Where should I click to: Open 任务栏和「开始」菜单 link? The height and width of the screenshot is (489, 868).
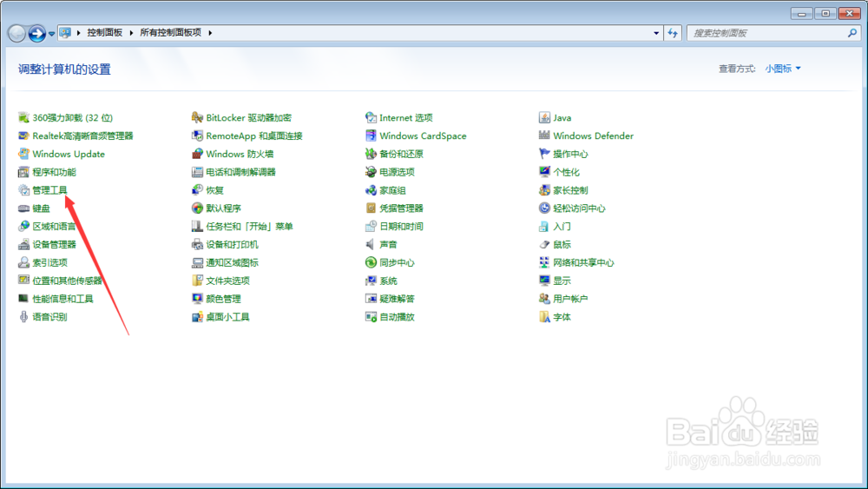tap(250, 226)
